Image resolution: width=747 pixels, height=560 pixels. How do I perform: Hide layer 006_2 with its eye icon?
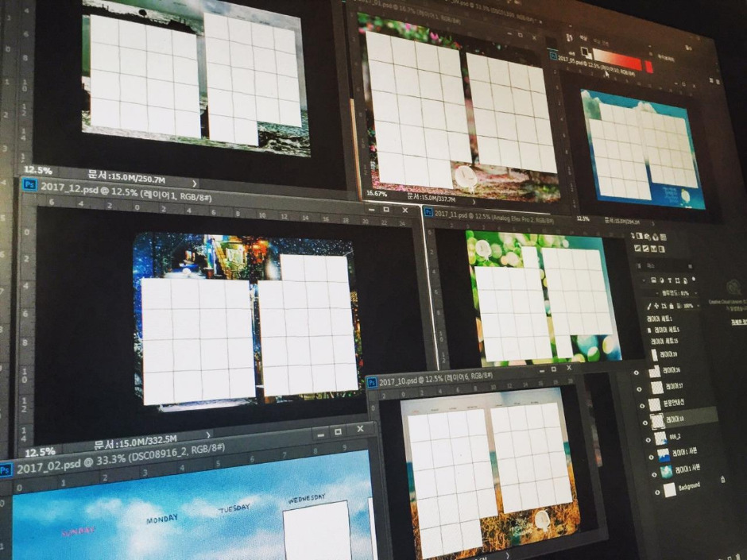648,440
